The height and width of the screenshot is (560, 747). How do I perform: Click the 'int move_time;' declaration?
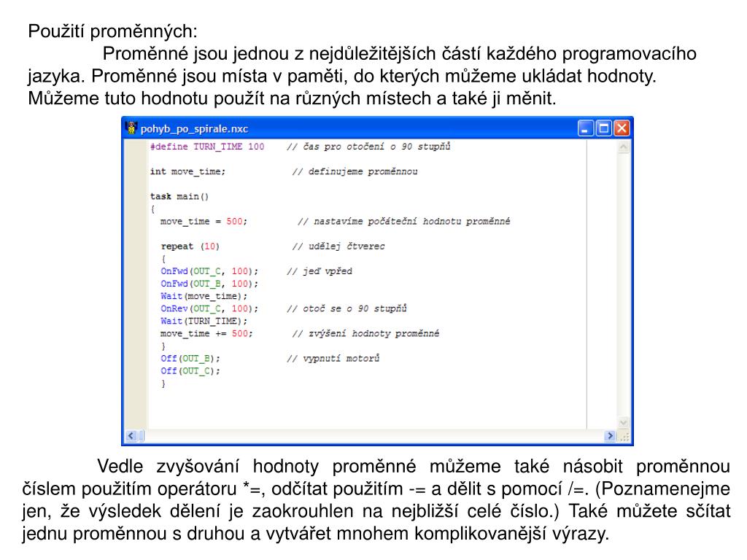click(x=187, y=171)
